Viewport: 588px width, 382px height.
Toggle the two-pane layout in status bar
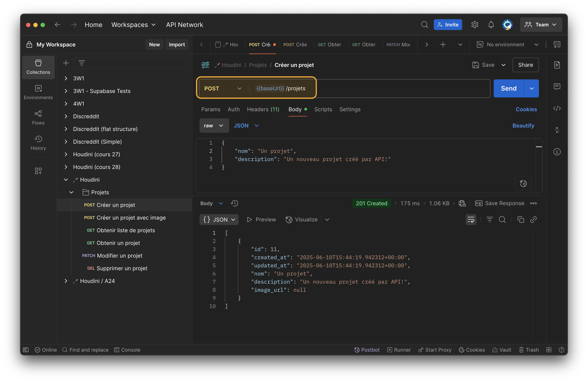[x=549, y=350]
